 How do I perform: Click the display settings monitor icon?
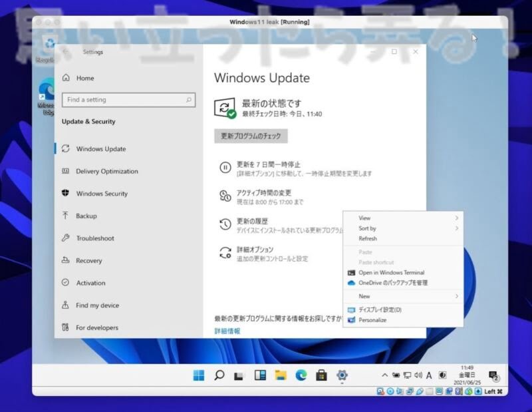(x=352, y=309)
